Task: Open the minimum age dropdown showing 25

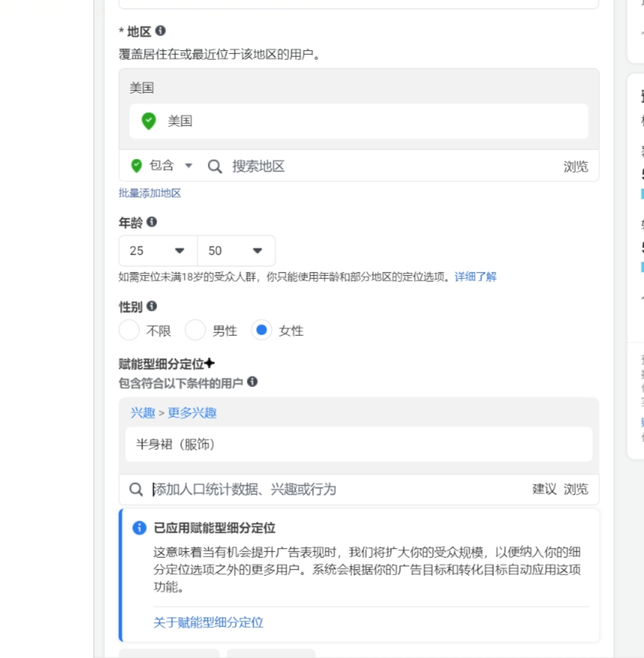Action: click(x=158, y=251)
